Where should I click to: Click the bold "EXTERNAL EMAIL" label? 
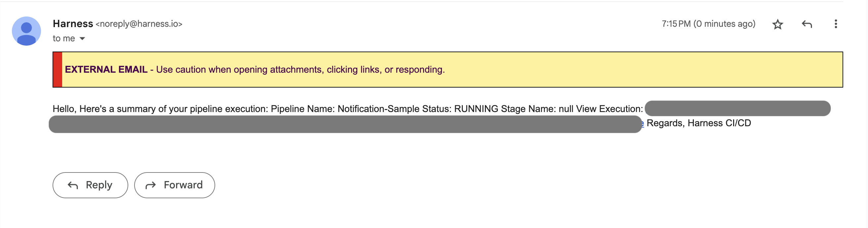[106, 70]
